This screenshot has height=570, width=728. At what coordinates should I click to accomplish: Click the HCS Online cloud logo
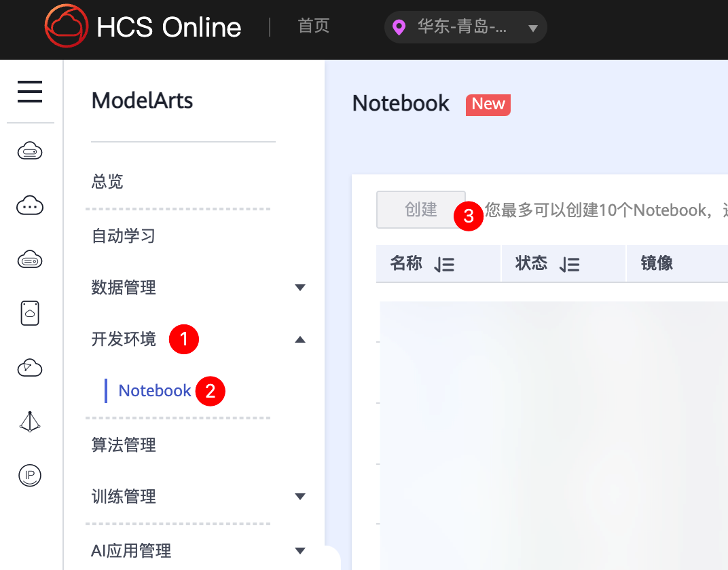pyautogui.click(x=67, y=26)
